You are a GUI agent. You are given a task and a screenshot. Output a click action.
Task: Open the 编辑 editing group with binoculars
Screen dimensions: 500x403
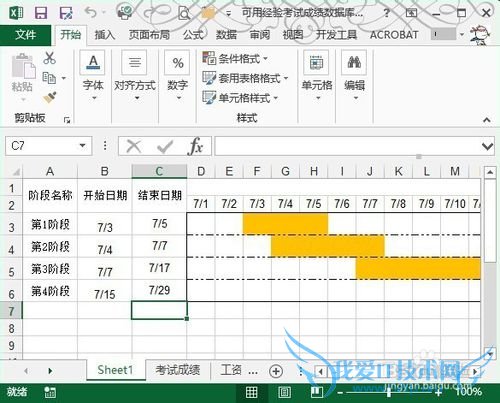pos(354,76)
